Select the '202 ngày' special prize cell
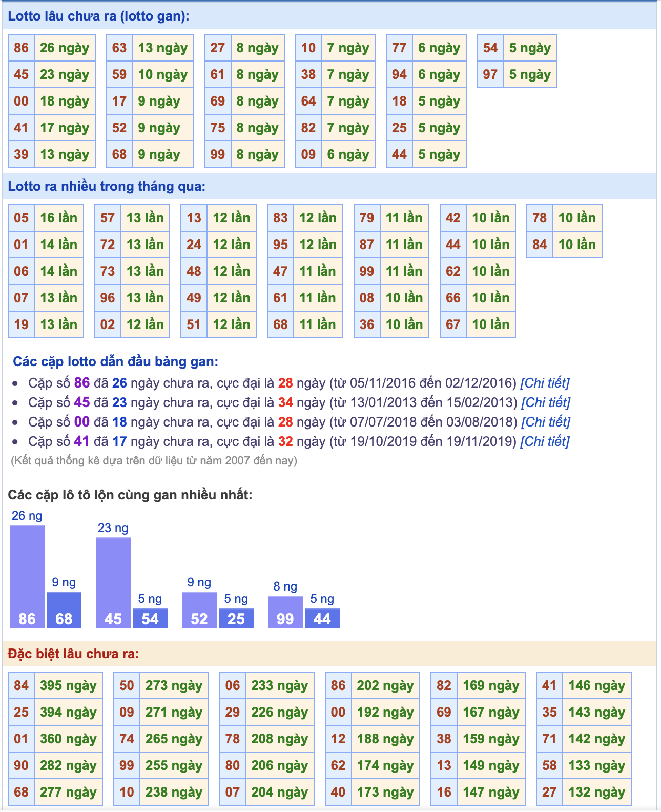The height and width of the screenshot is (812, 661). [385, 685]
